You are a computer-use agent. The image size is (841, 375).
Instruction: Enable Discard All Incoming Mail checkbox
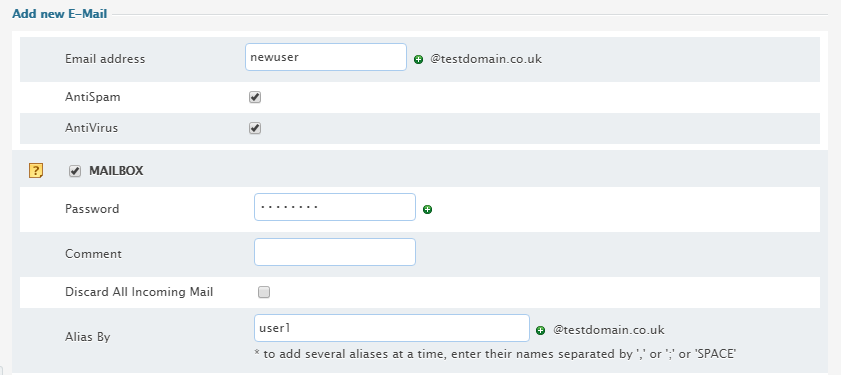(x=264, y=292)
